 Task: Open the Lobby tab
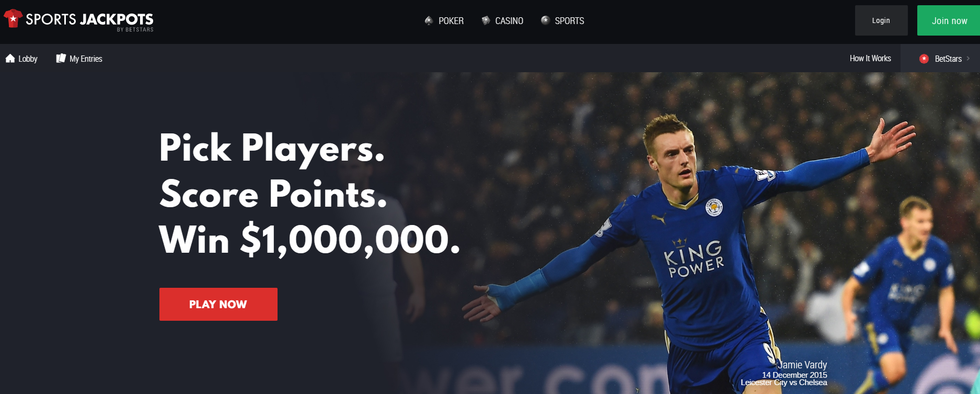tap(28, 59)
